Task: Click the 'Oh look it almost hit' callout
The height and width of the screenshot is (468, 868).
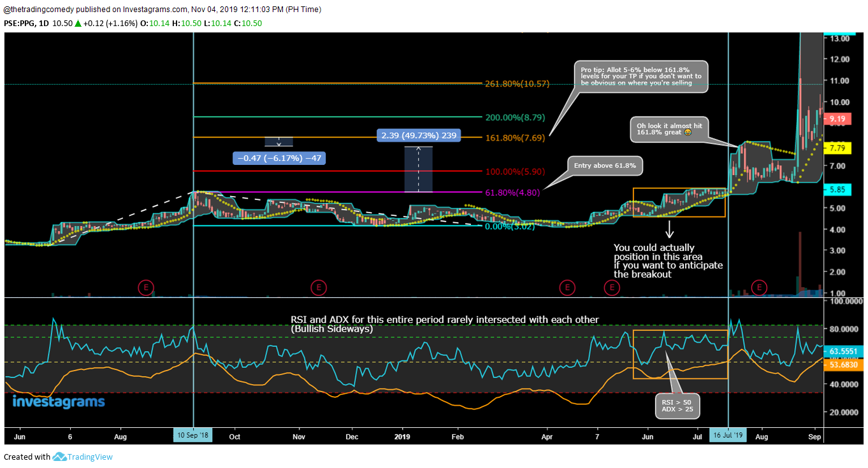Action: [669, 130]
